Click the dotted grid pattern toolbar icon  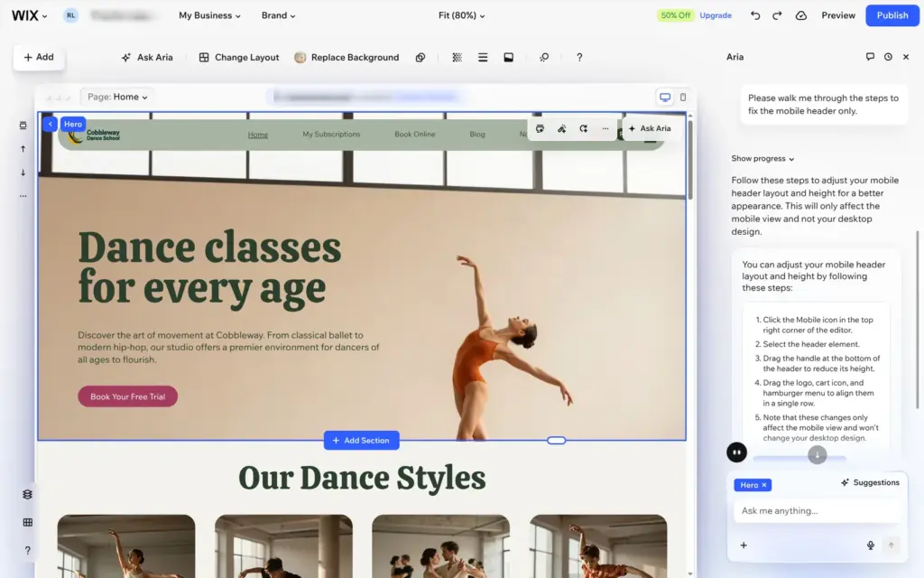tap(457, 57)
